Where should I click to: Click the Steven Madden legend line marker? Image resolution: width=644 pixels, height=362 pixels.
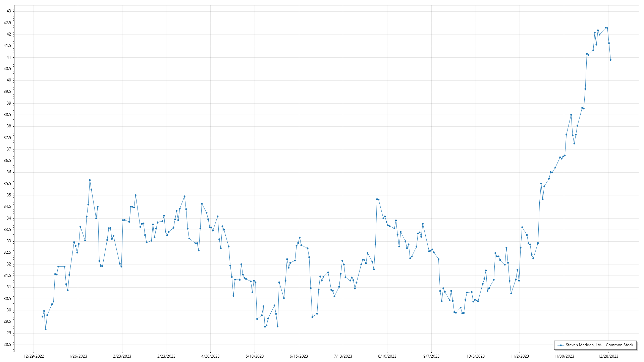[560, 345]
